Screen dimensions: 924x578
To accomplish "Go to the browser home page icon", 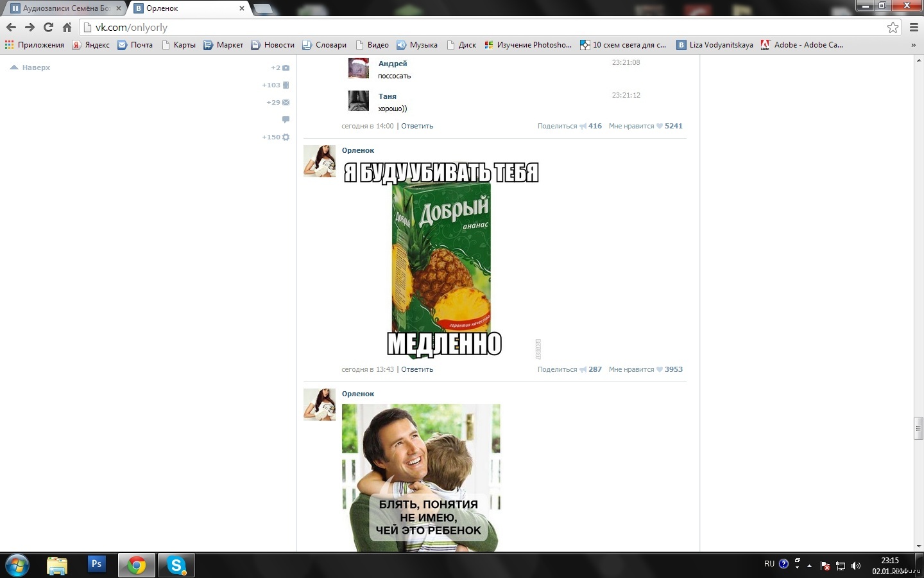I will [x=67, y=27].
